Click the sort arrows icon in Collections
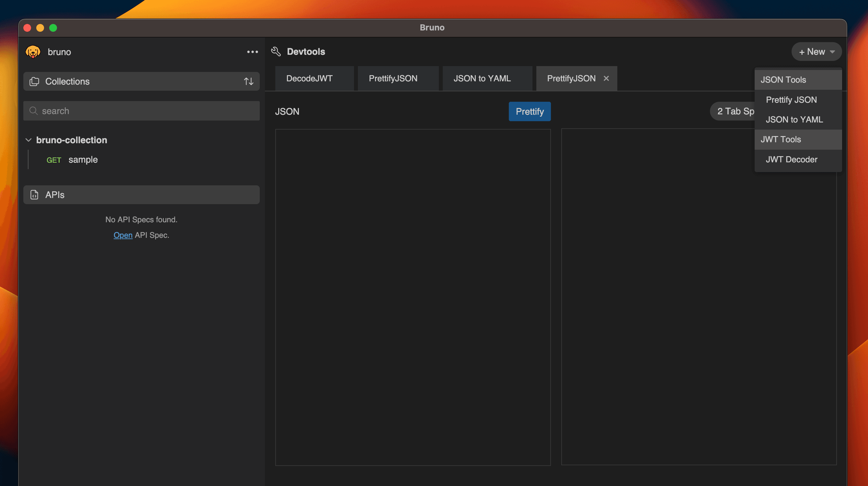 (x=249, y=81)
